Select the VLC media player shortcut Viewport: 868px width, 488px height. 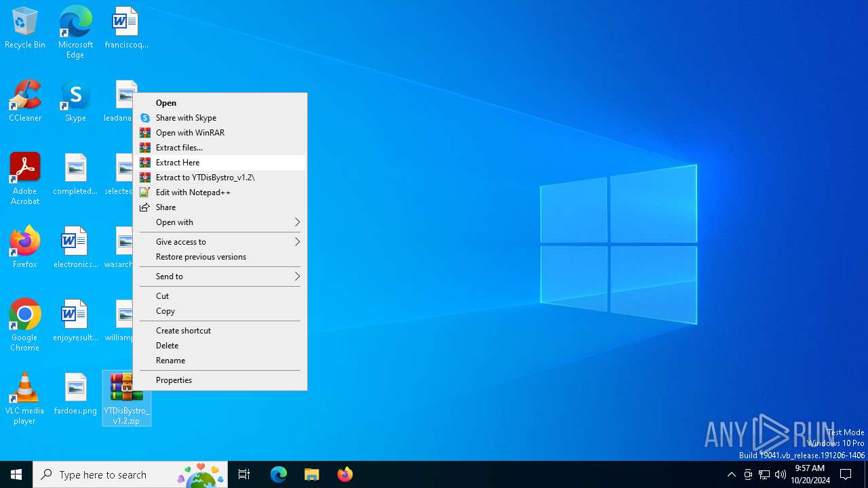pyautogui.click(x=25, y=399)
